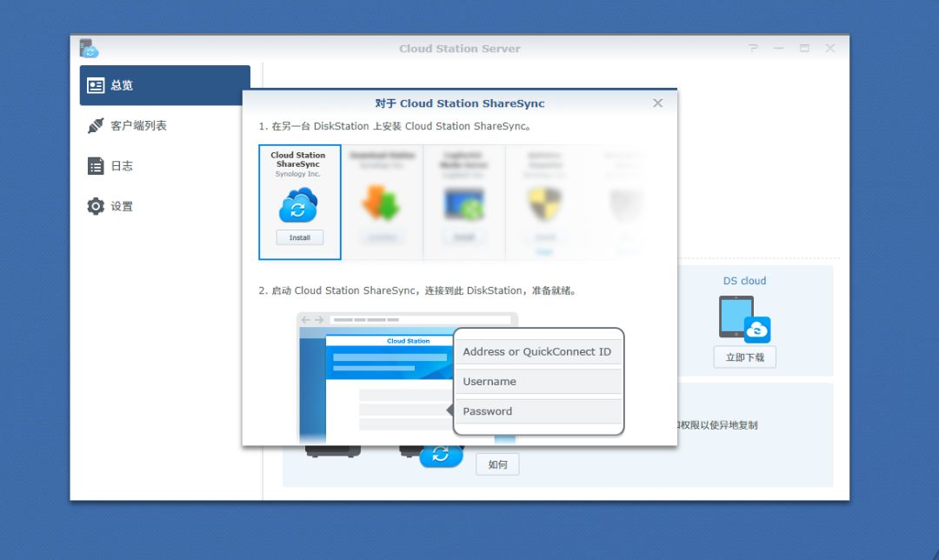Click the back arrow in the browser illustration
Screen dimensions: 939x560
[306, 320]
